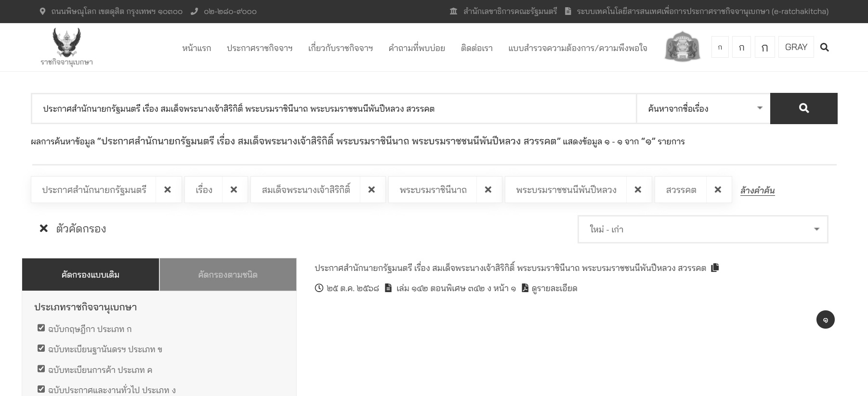Click the phone icon in top bar
Screen dimensions: 868x396
pyautogui.click(x=194, y=11)
